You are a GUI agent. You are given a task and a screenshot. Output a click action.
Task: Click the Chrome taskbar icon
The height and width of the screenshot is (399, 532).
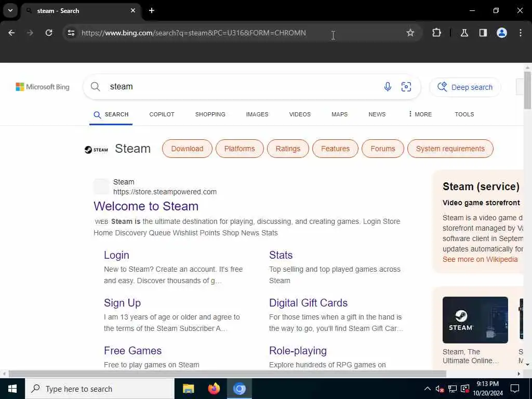click(239, 389)
